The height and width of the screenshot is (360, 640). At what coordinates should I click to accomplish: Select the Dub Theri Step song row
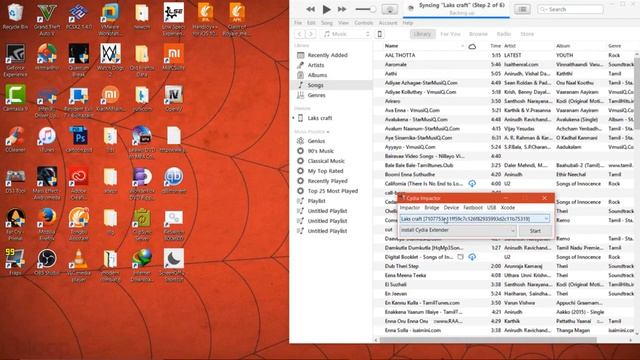pos(504,266)
